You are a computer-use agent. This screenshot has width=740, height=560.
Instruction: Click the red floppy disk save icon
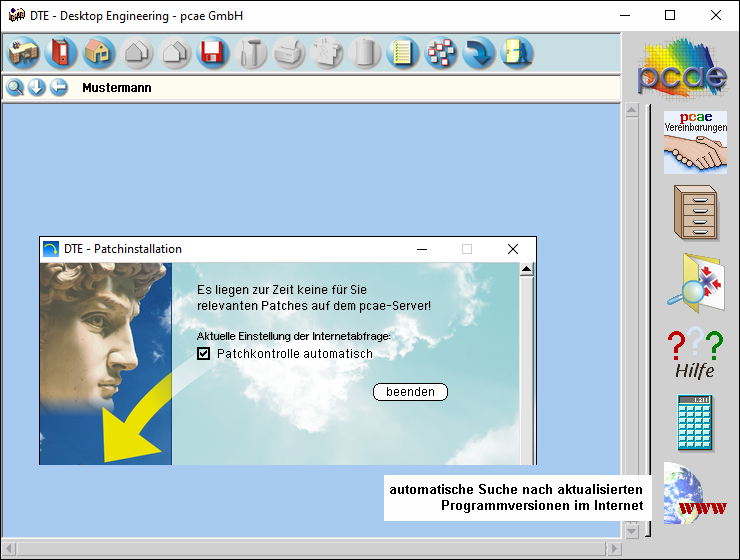pos(211,52)
